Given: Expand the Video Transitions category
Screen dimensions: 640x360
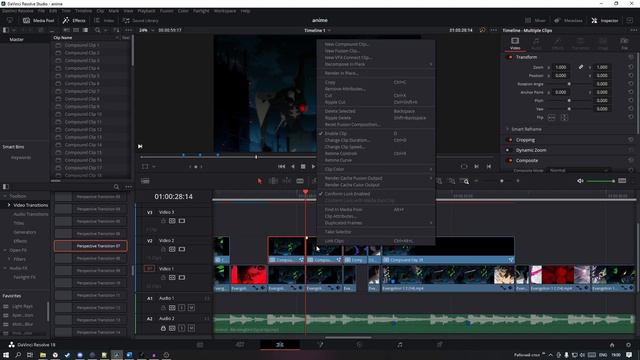Looking at the screenshot, I should point(9,205).
